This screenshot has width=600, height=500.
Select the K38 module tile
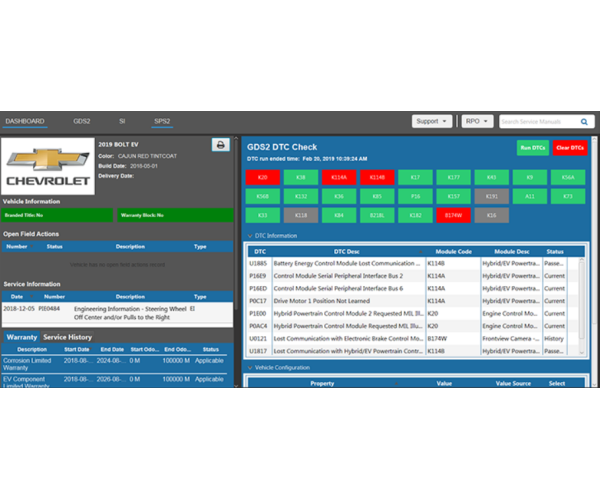301,178
